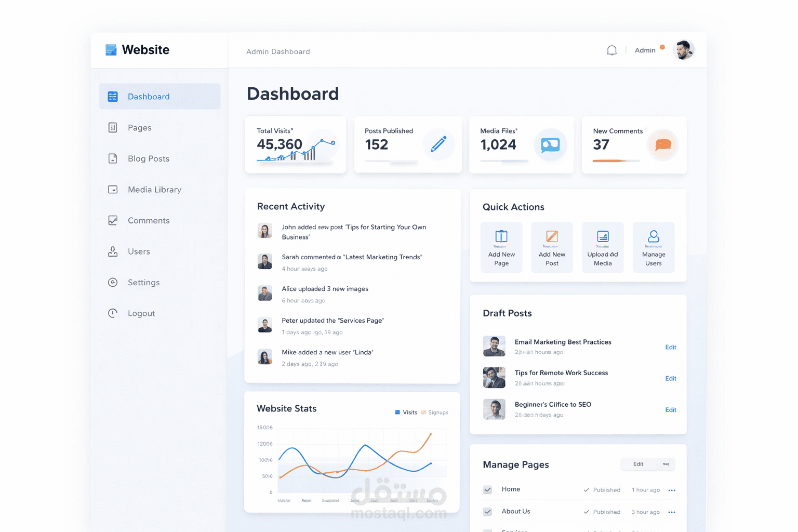The width and height of the screenshot is (798, 532).
Task: Click the Posts Published pencil icon
Action: (x=438, y=144)
